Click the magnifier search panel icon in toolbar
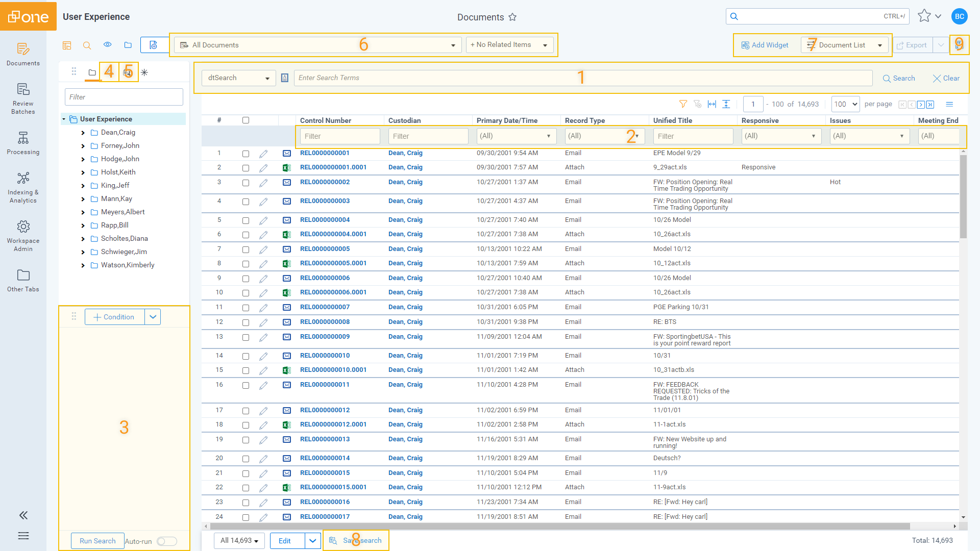The height and width of the screenshot is (551, 980). tap(87, 45)
